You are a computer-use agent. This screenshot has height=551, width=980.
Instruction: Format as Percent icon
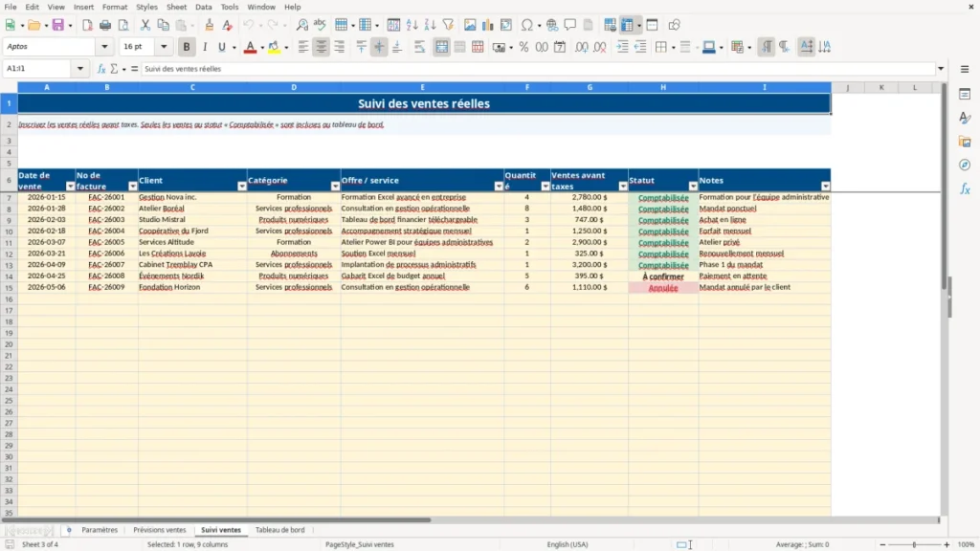point(523,47)
